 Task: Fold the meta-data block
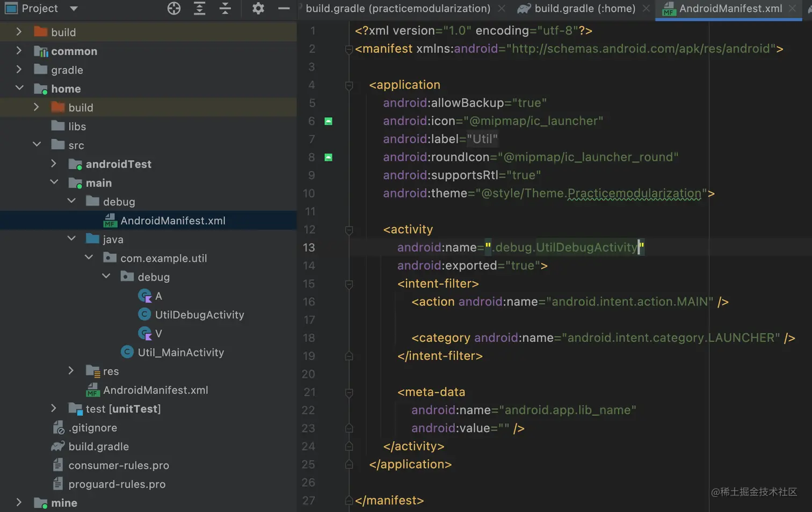point(349,392)
